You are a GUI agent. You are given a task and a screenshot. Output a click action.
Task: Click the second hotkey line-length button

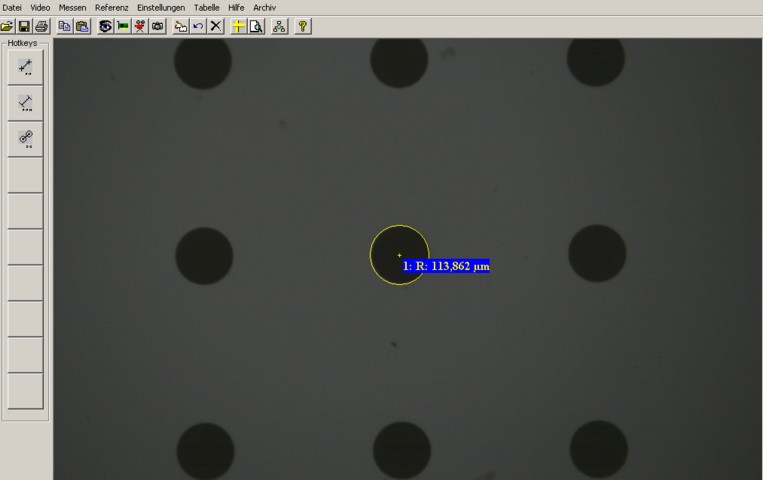coord(26,103)
